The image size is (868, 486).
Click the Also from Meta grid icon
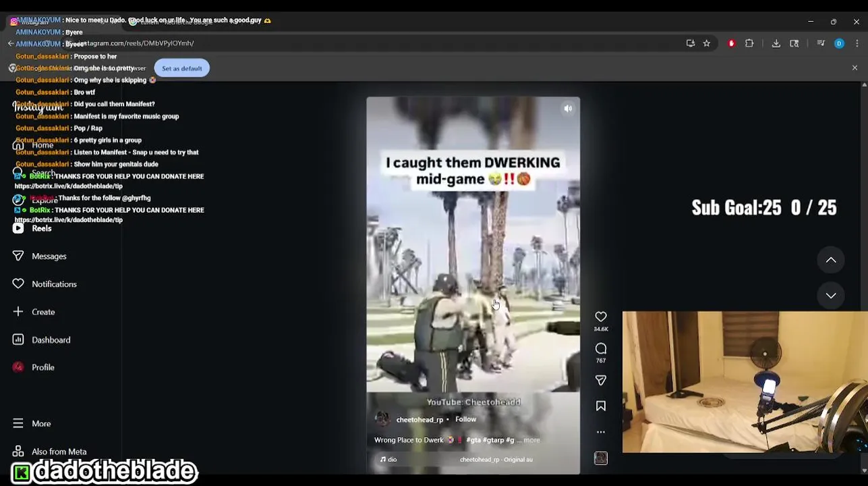point(18,452)
